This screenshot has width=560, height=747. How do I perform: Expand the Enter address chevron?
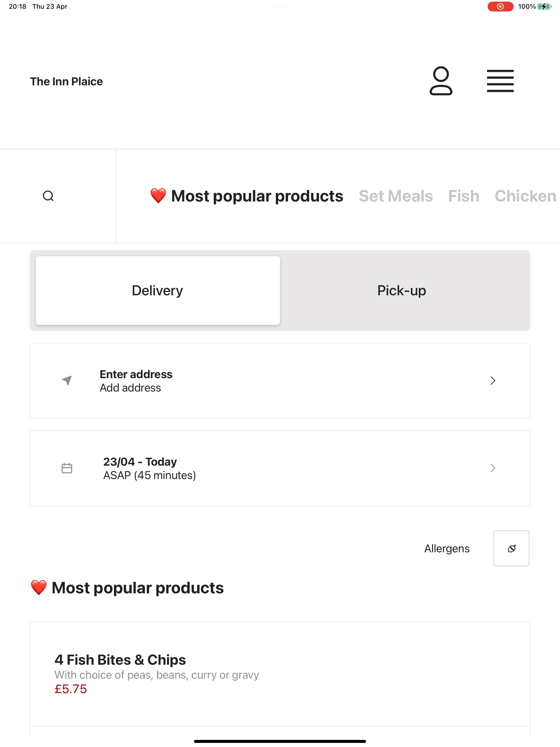(x=493, y=381)
